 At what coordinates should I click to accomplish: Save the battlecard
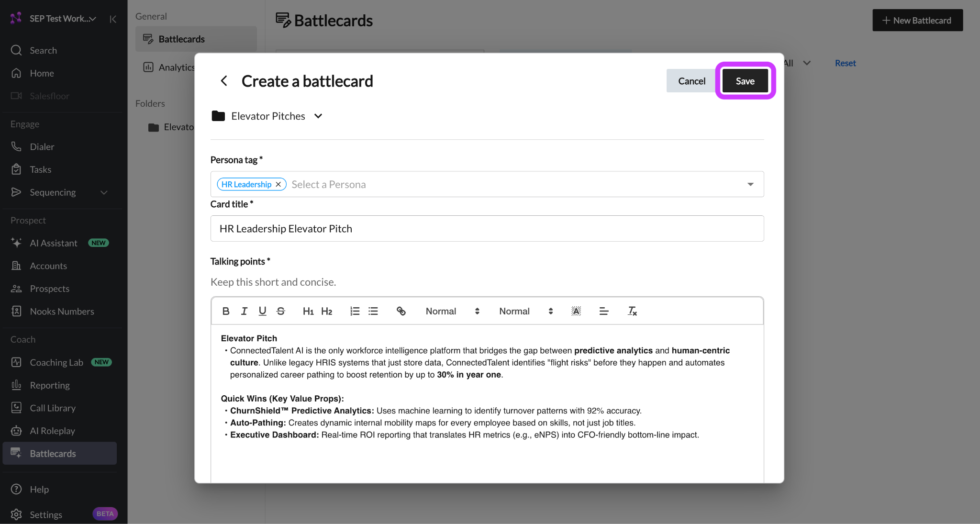coord(745,81)
